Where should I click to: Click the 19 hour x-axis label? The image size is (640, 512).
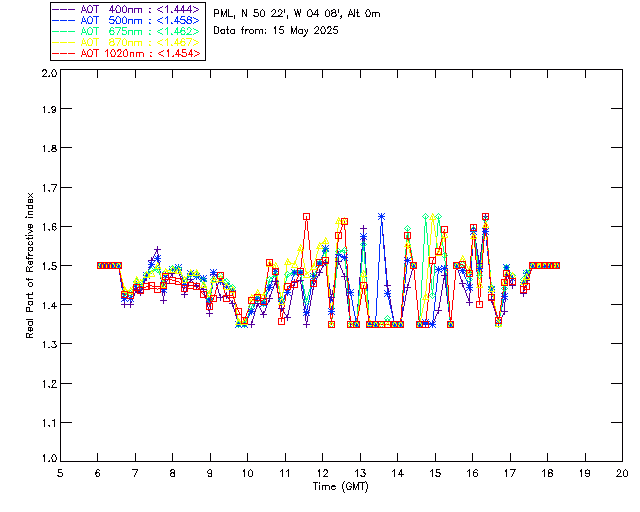tap(585, 473)
